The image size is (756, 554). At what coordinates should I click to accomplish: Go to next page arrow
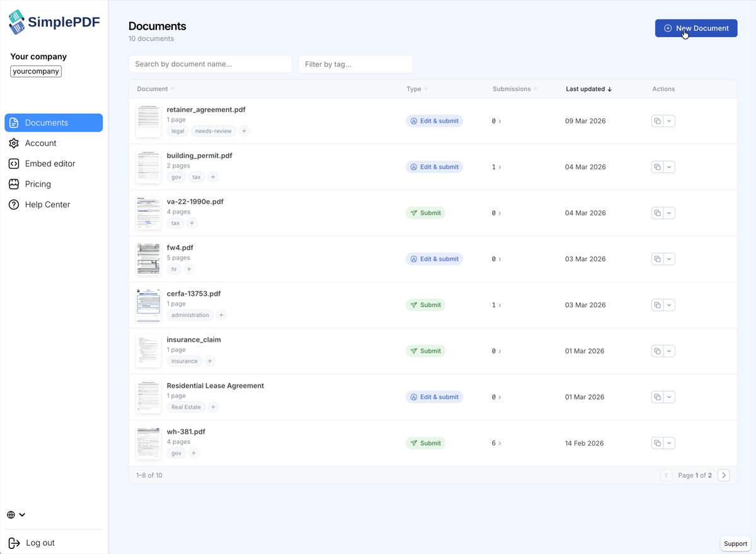[723, 475]
